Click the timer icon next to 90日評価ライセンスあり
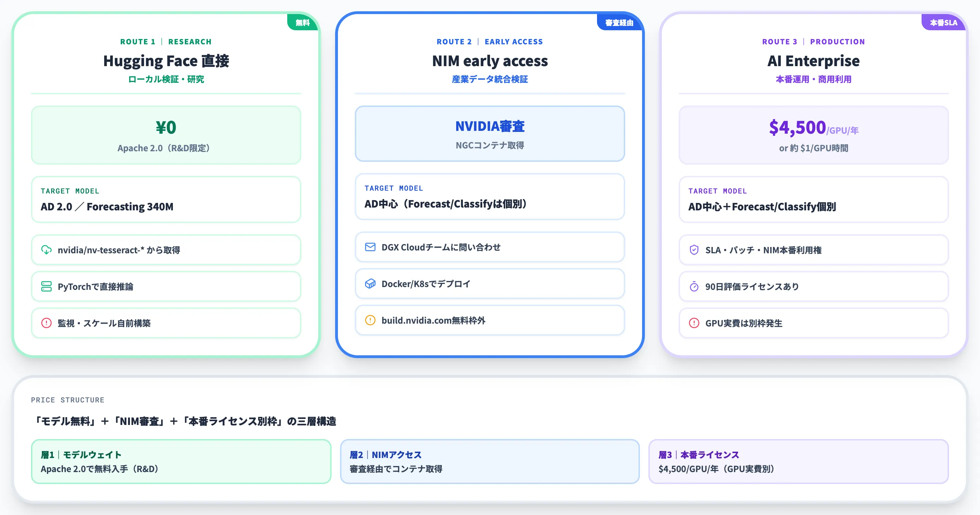 tap(694, 286)
